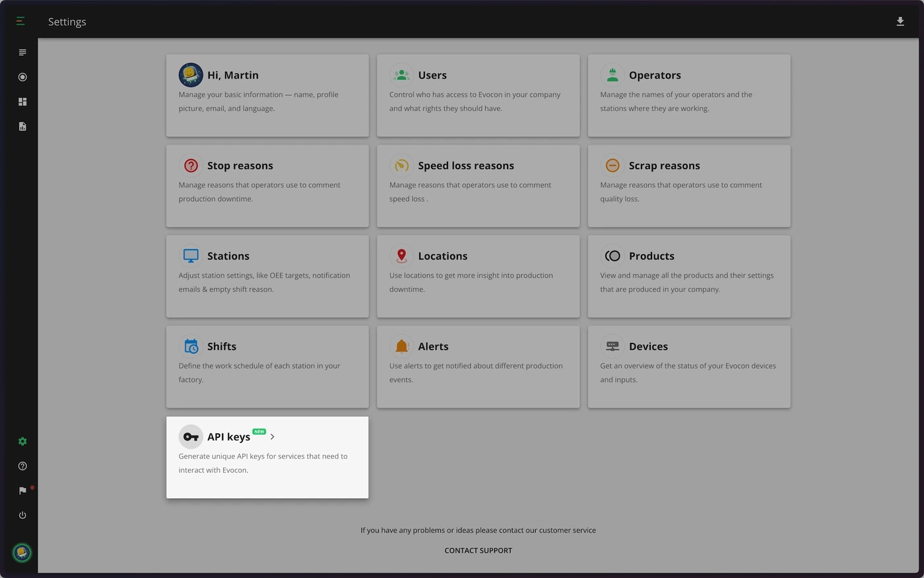
Task: Open Stop reasons settings title
Action: click(240, 166)
